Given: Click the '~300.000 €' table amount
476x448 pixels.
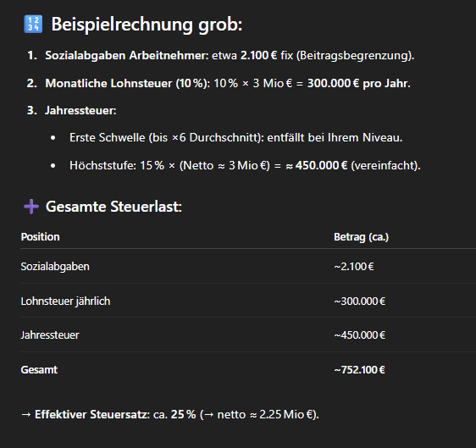Looking at the screenshot, I should [x=360, y=301].
